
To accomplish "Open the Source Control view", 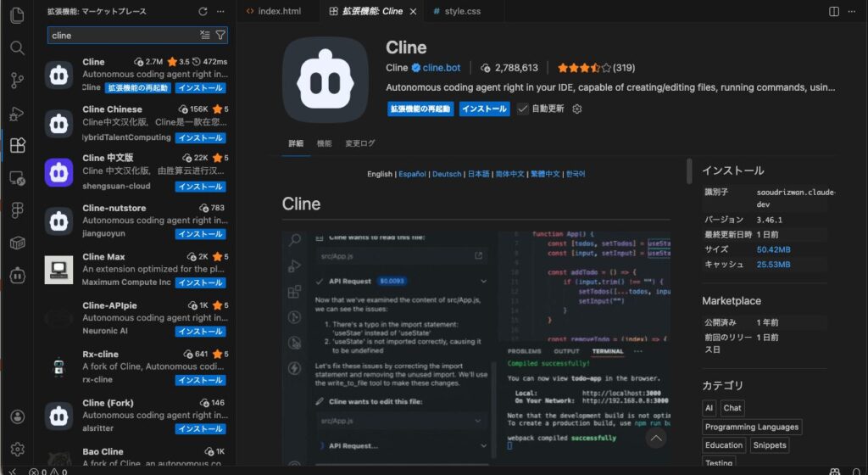I will [17, 81].
